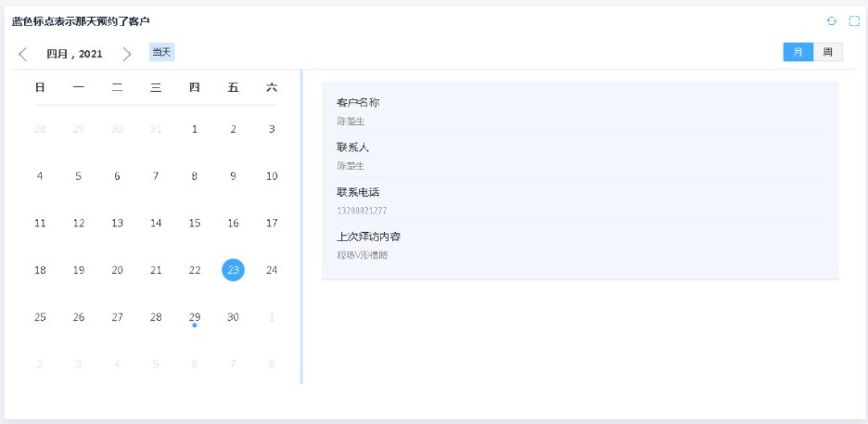Click the 四月, 2021 month title
Screen dimensions: 868x424
pos(74,54)
